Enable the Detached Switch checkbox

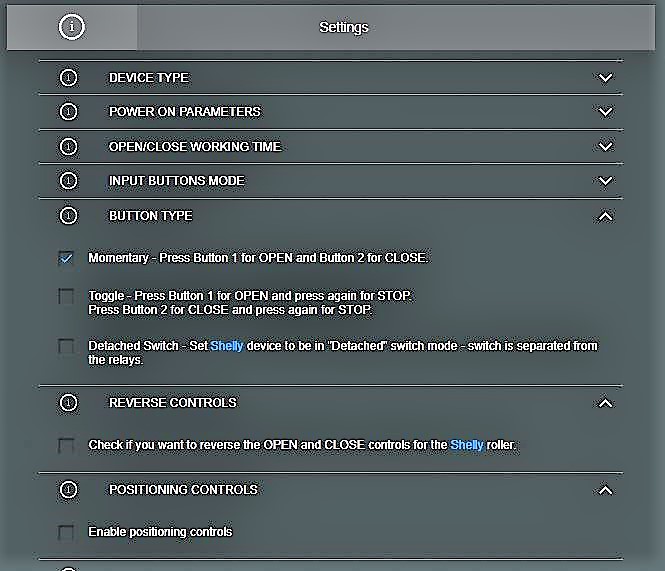(x=66, y=346)
